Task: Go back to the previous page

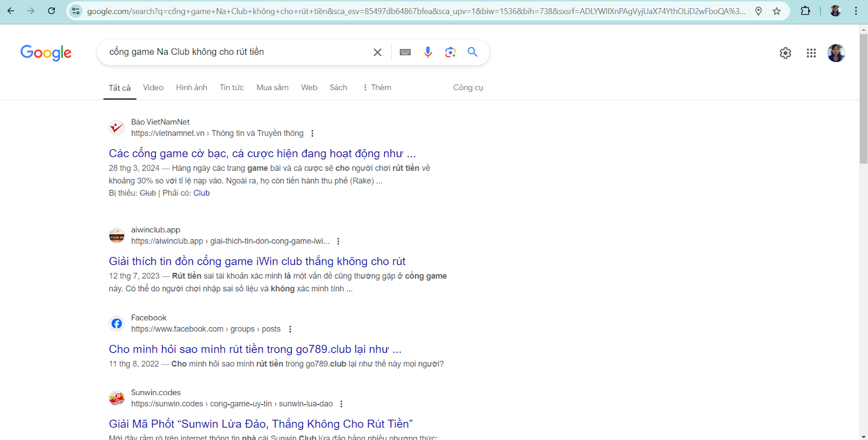Action: click(11, 11)
